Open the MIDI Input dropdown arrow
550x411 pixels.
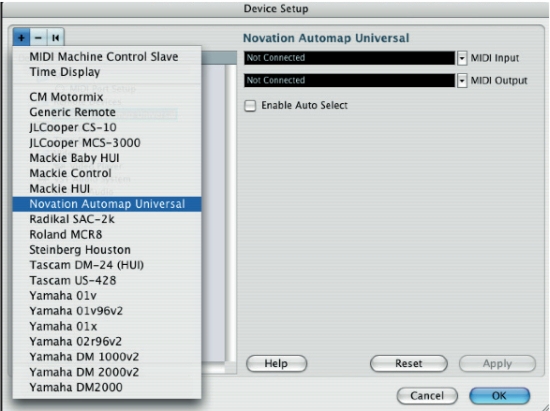[462, 58]
